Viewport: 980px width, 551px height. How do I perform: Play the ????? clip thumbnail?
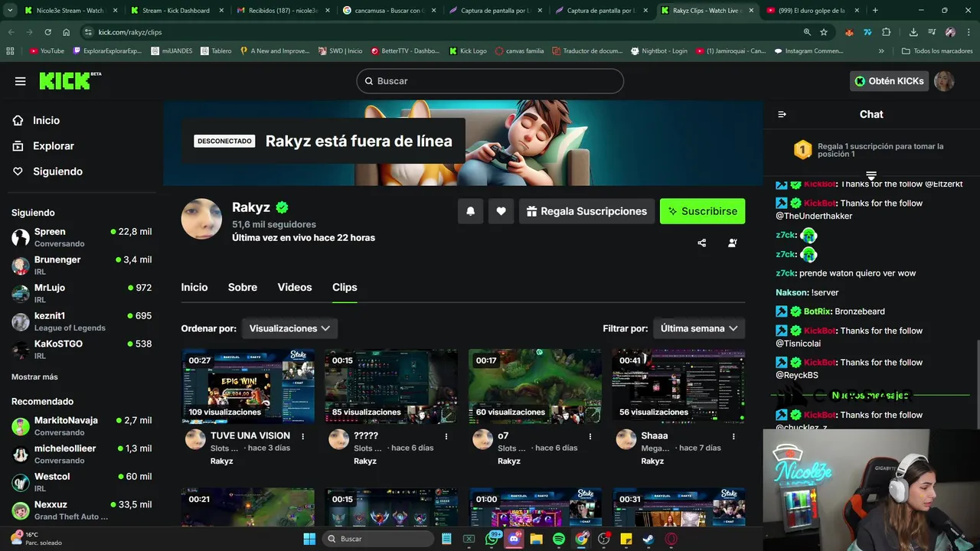tap(391, 386)
